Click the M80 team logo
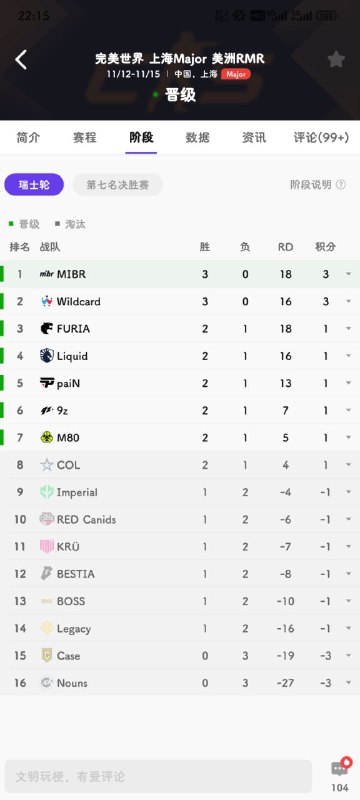 click(x=46, y=437)
